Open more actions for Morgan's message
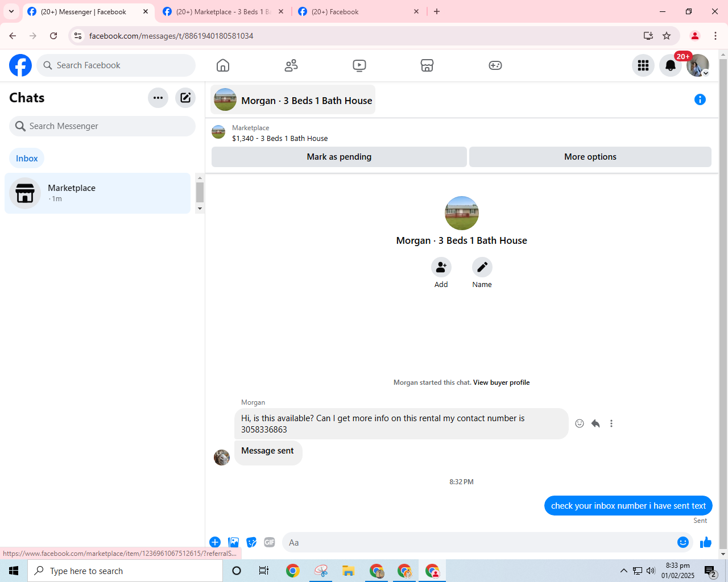The height and width of the screenshot is (582, 728). tap(611, 423)
